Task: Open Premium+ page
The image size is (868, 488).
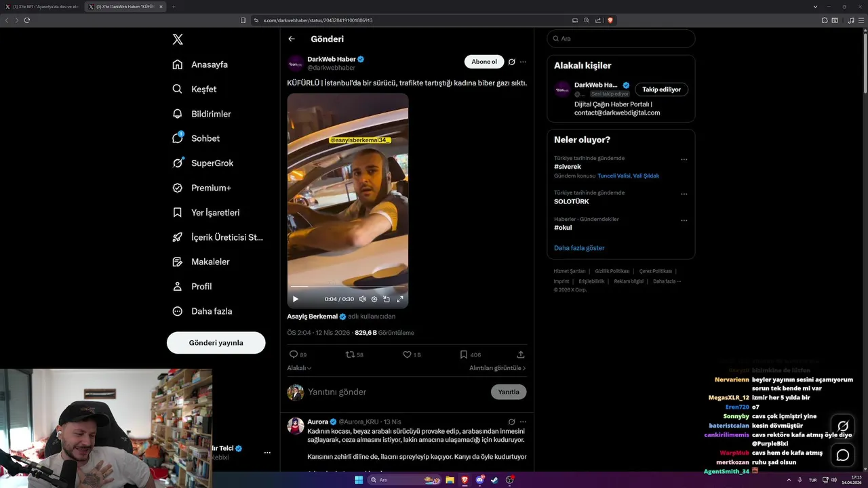Action: pos(201,188)
